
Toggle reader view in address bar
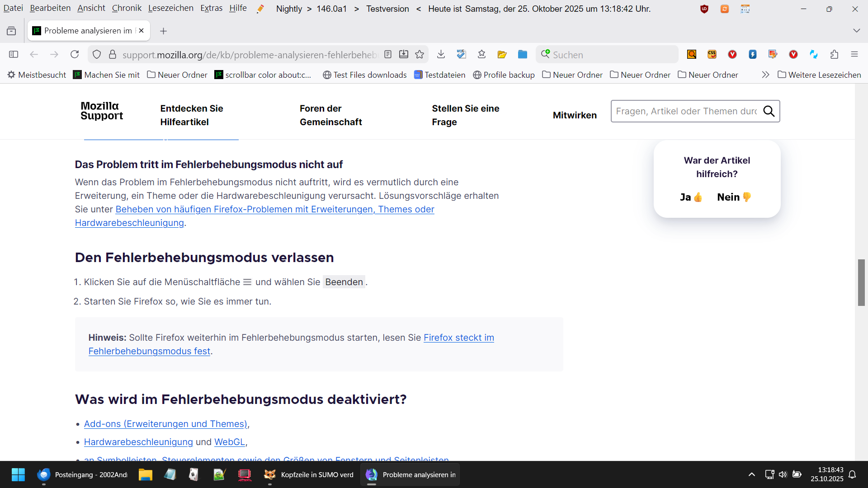(388, 55)
